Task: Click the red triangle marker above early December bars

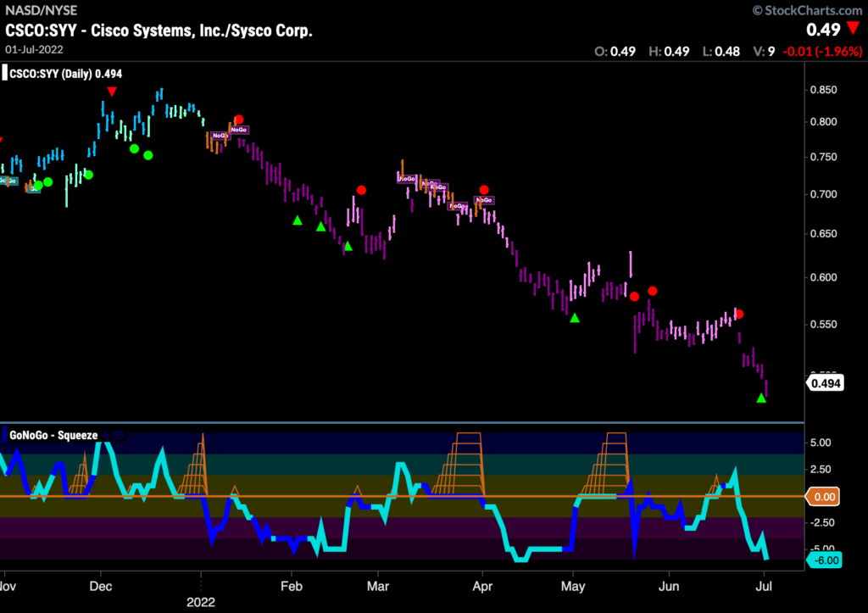Action: point(112,92)
